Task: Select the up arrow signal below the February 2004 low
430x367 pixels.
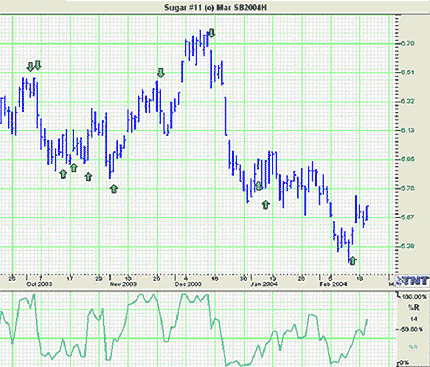Action: point(352,260)
